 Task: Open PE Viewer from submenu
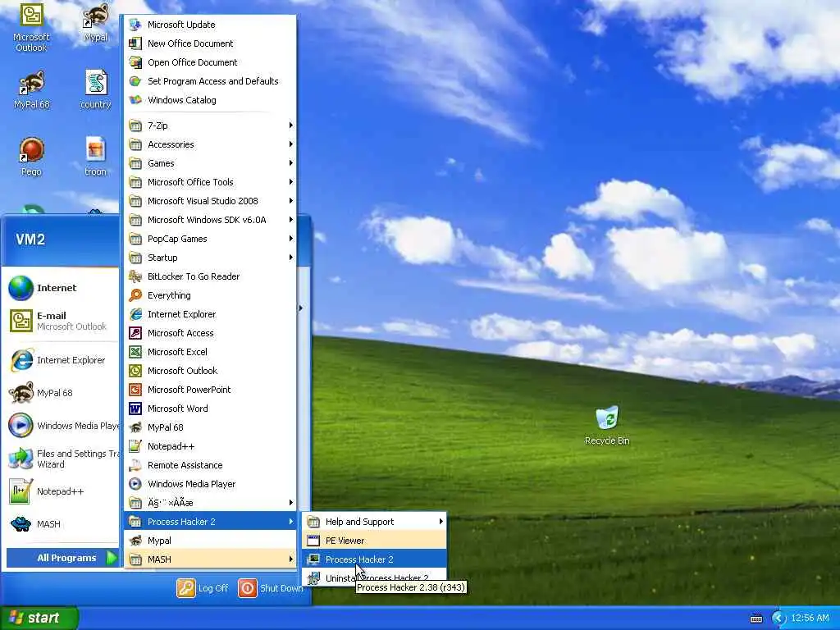tap(374, 541)
